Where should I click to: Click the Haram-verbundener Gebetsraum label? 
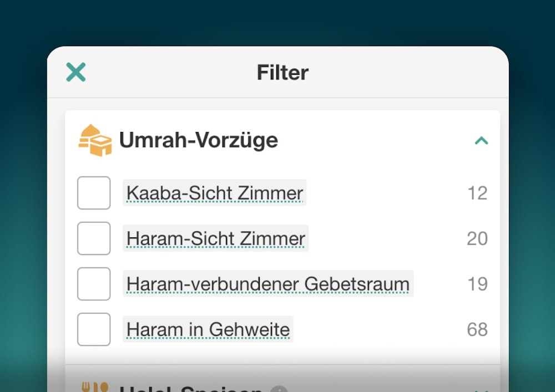point(268,284)
